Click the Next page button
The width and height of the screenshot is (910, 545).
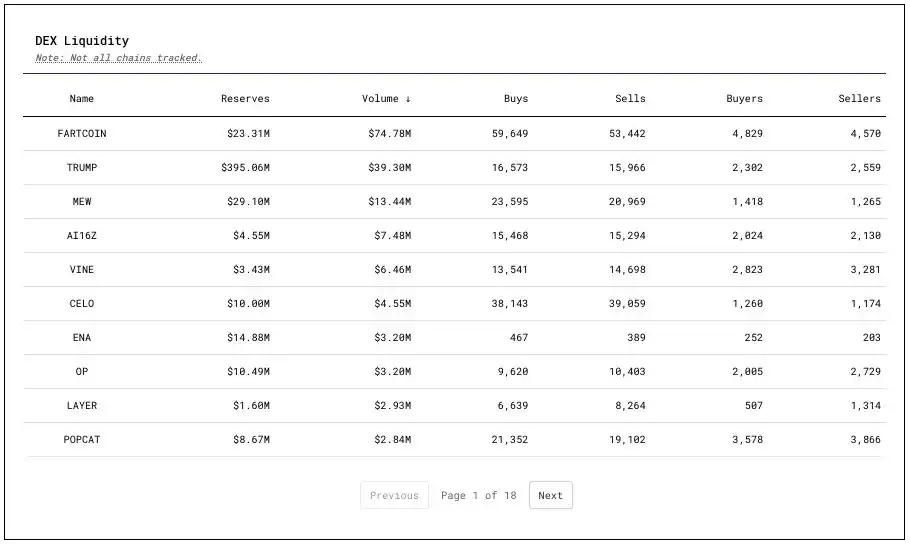[550, 496]
